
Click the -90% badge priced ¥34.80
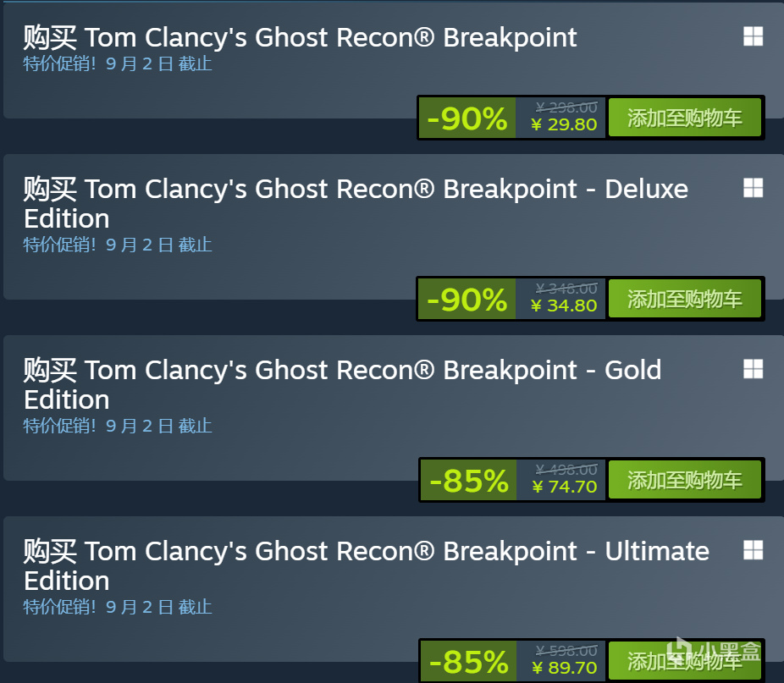pyautogui.click(x=467, y=299)
